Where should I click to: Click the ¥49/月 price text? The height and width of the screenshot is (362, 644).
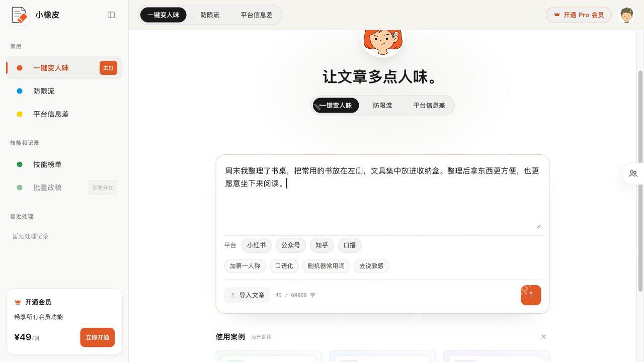click(x=27, y=337)
